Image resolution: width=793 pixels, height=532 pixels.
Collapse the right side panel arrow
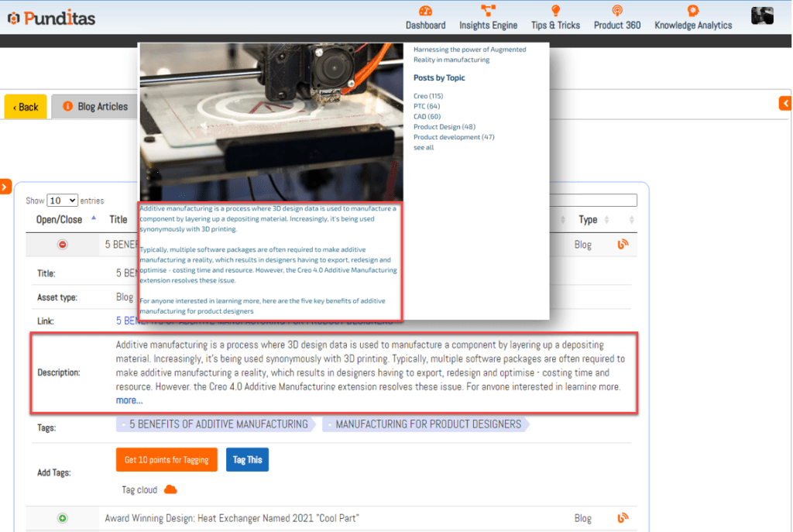(785, 103)
